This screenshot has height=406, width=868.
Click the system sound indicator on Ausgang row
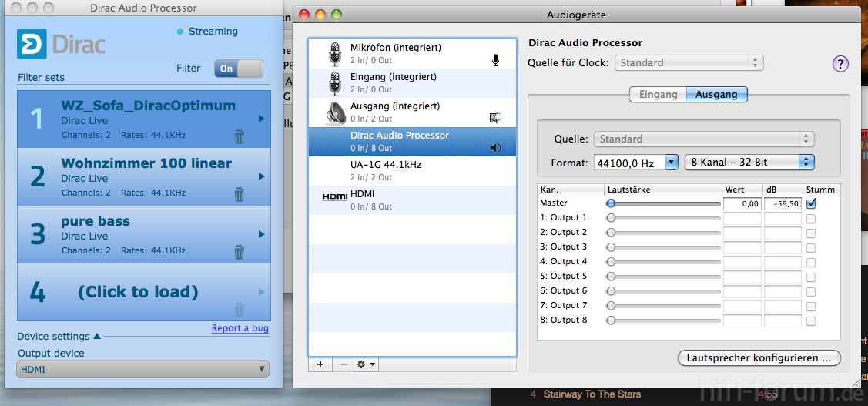pos(495,117)
